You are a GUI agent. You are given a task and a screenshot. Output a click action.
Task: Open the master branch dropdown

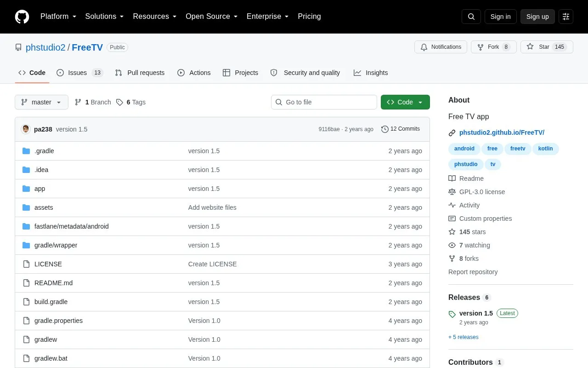point(41,102)
